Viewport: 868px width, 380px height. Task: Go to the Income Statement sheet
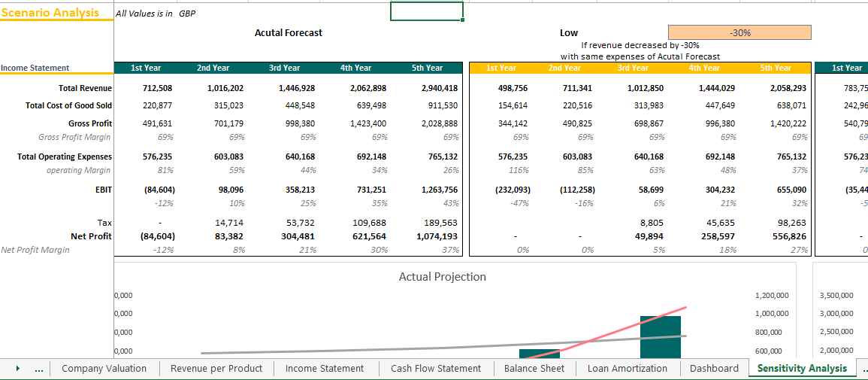click(x=325, y=369)
